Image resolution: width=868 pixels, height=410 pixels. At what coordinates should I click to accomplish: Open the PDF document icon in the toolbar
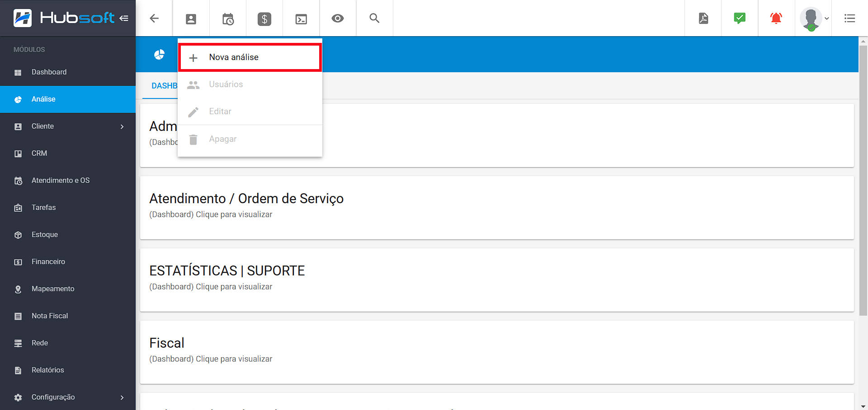(703, 18)
